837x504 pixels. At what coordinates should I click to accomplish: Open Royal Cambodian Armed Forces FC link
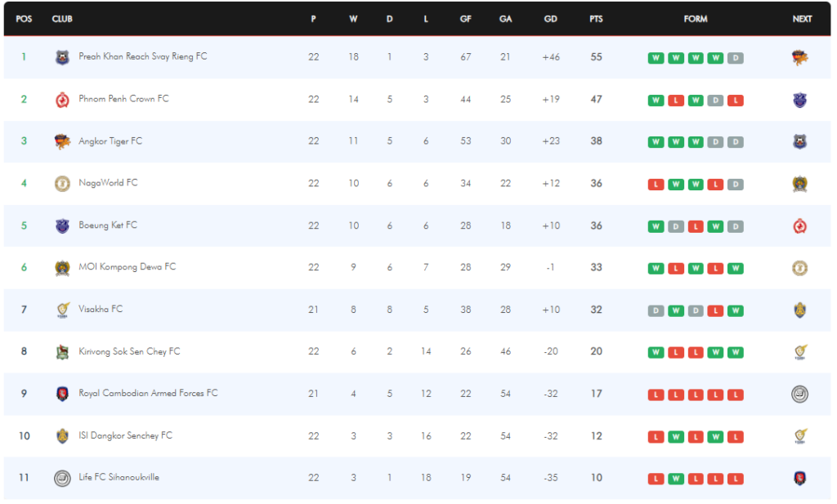148,393
